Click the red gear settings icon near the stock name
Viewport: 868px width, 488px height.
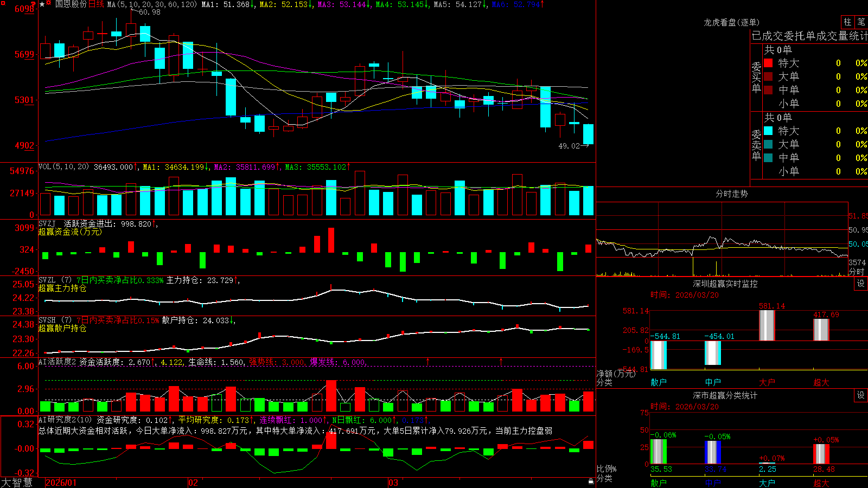49,4
